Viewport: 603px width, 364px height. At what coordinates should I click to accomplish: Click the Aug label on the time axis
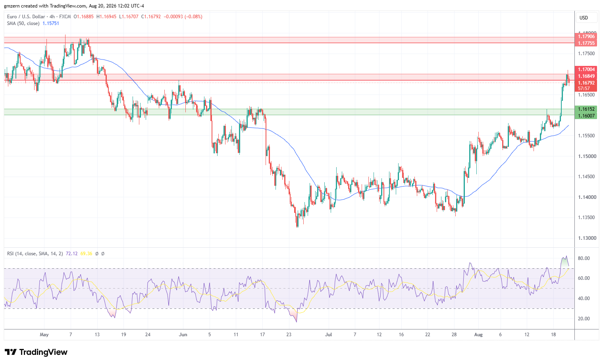(x=478, y=335)
